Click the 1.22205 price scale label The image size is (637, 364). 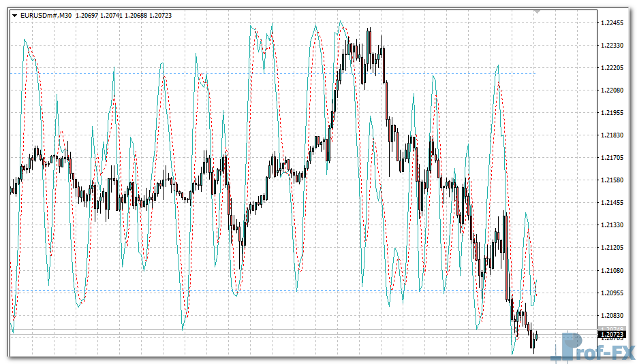[x=613, y=68]
